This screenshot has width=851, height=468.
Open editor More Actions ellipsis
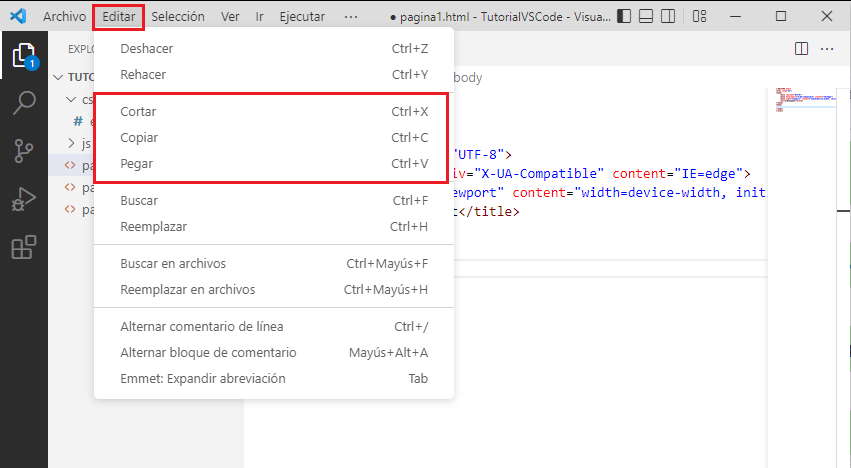click(x=827, y=49)
